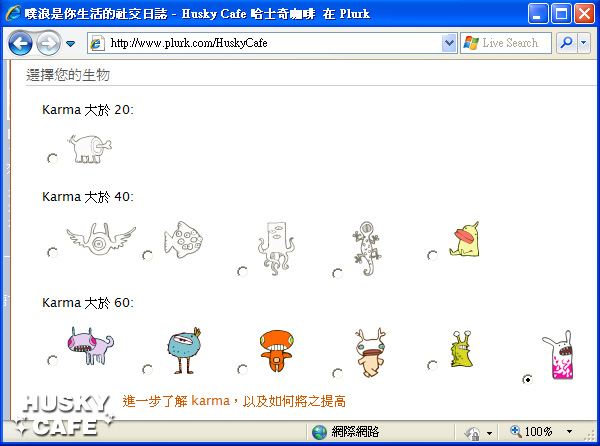Open the karma info link in orange
The height and width of the screenshot is (446, 600).
coord(234,401)
